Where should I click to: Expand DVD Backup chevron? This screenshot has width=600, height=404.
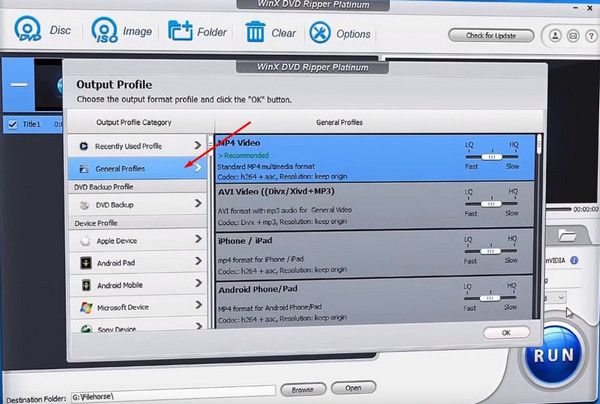click(198, 203)
